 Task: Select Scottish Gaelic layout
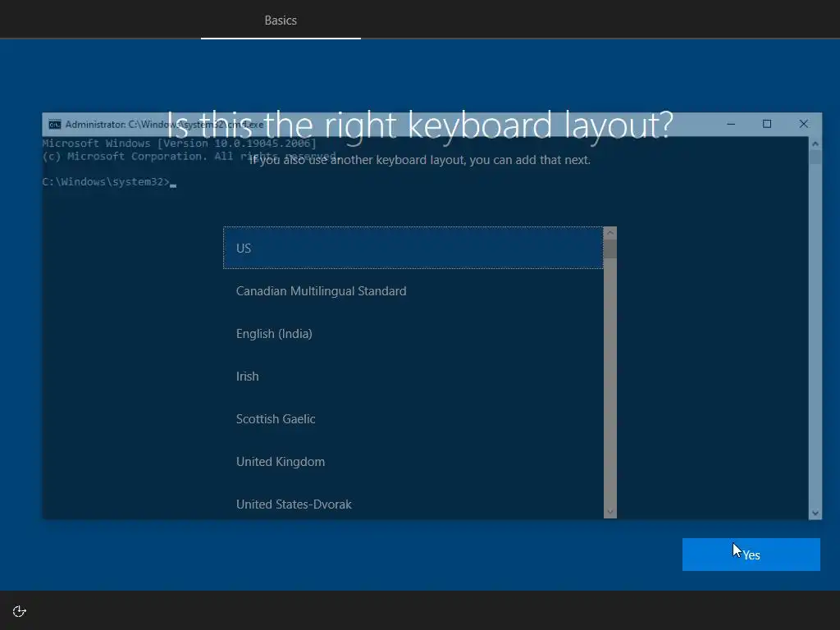pos(413,419)
